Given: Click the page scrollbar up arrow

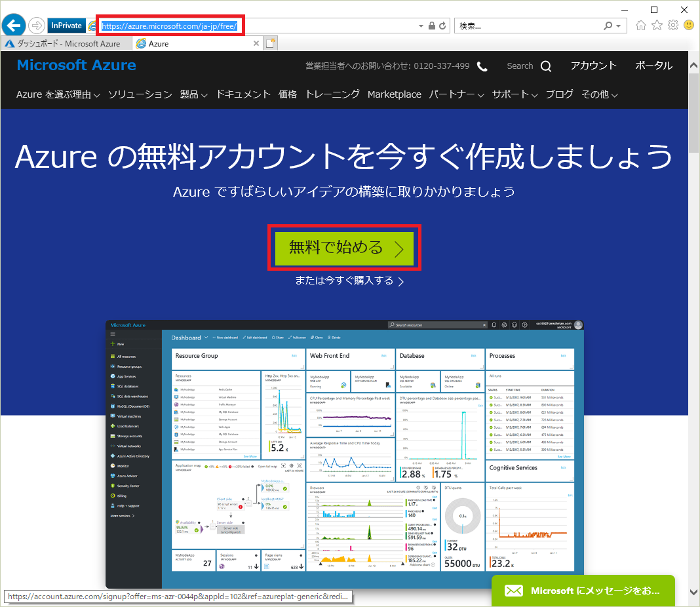Looking at the screenshot, I should point(693,65).
